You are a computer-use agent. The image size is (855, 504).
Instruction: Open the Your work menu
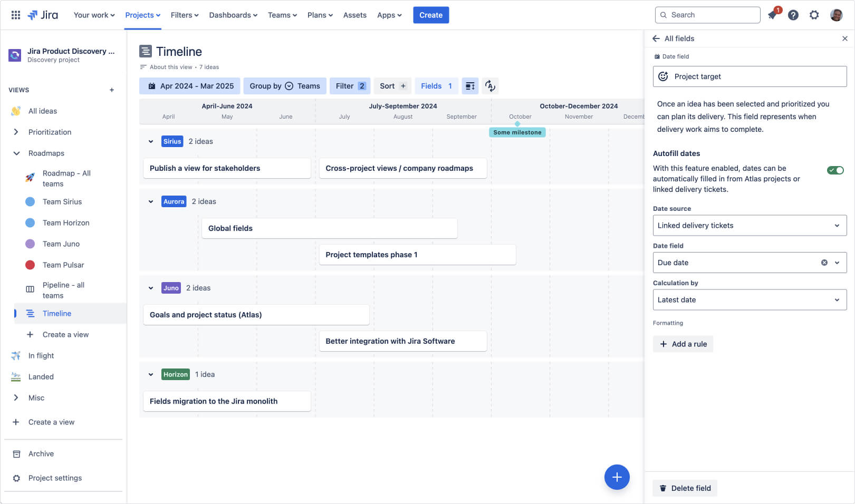[94, 15]
